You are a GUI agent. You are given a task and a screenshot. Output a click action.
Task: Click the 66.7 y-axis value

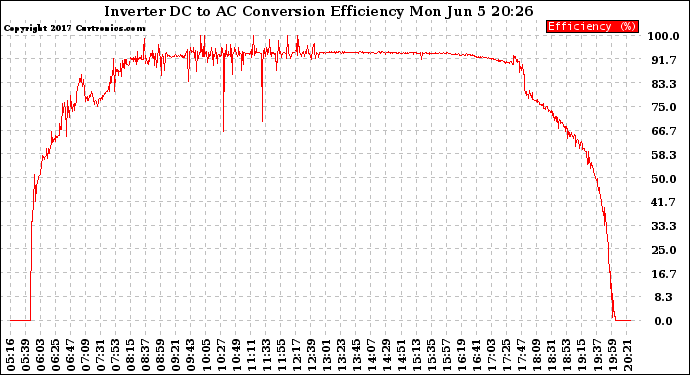(x=664, y=132)
